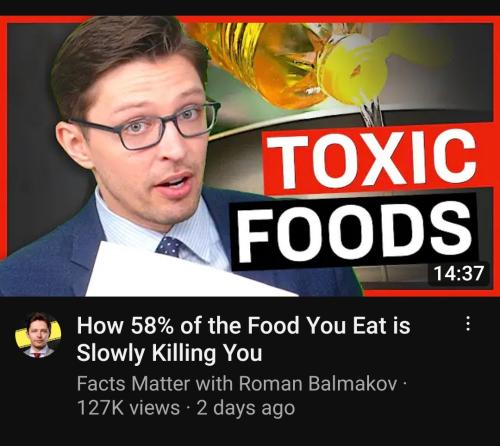Click the 2 days ago upload label
This screenshot has height=446, width=500.
click(x=246, y=408)
